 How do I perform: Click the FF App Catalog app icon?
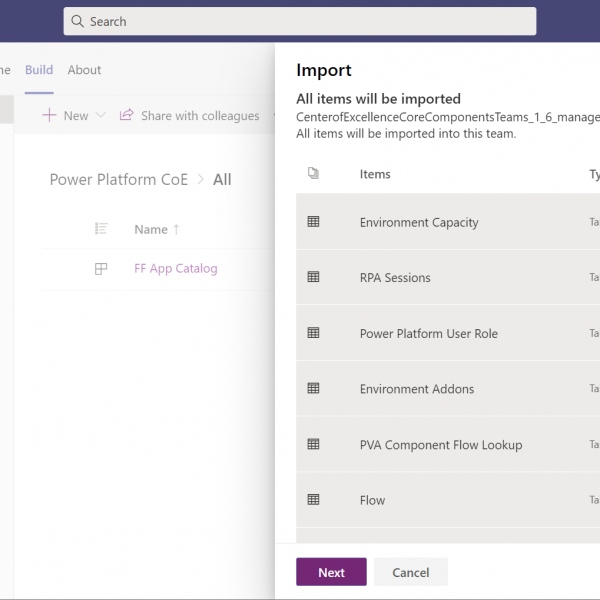pyautogui.click(x=101, y=269)
